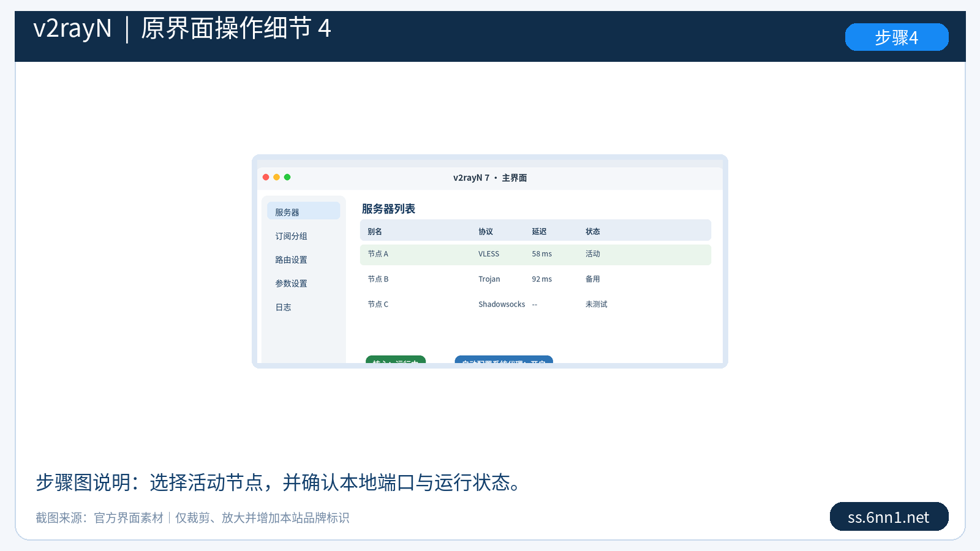Open the ss.6nn1.net site label
This screenshot has height=551, width=980.
pos(889,517)
